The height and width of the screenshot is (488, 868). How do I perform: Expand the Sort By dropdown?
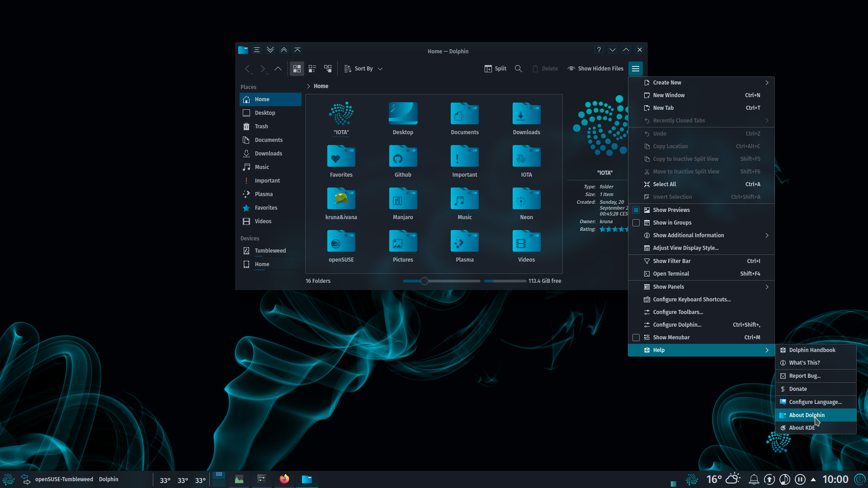point(363,69)
